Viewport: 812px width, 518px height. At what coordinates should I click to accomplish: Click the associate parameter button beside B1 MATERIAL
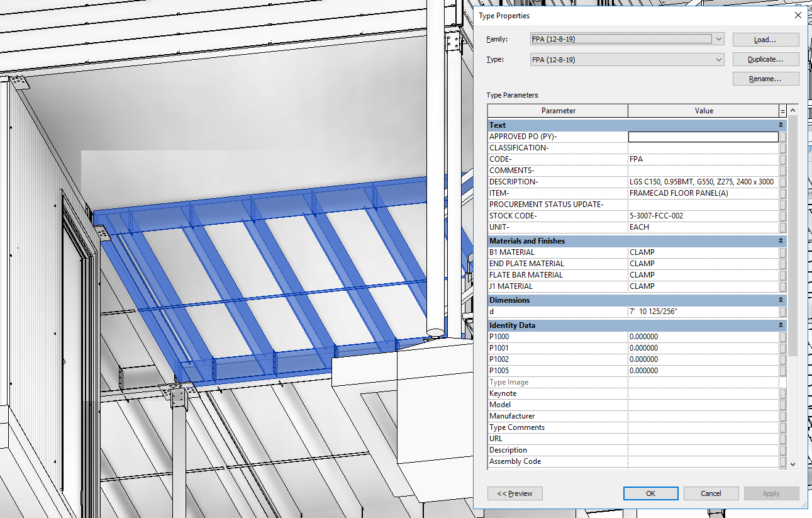click(782, 252)
